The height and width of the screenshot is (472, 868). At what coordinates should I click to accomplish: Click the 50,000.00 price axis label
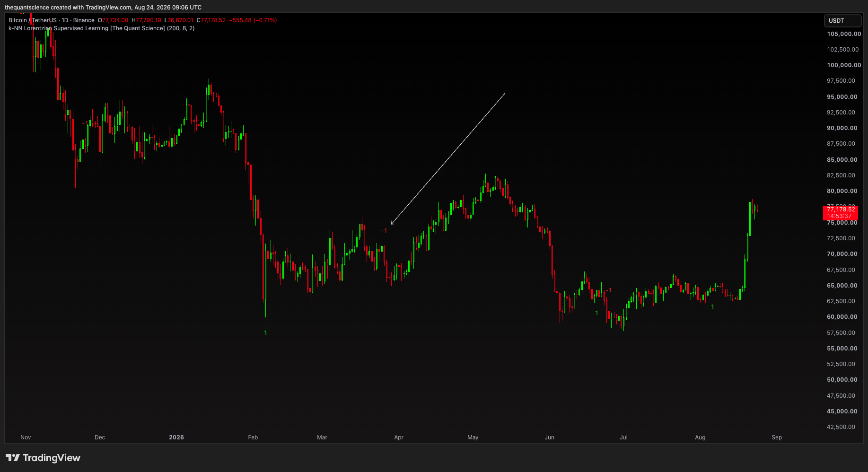842,380
